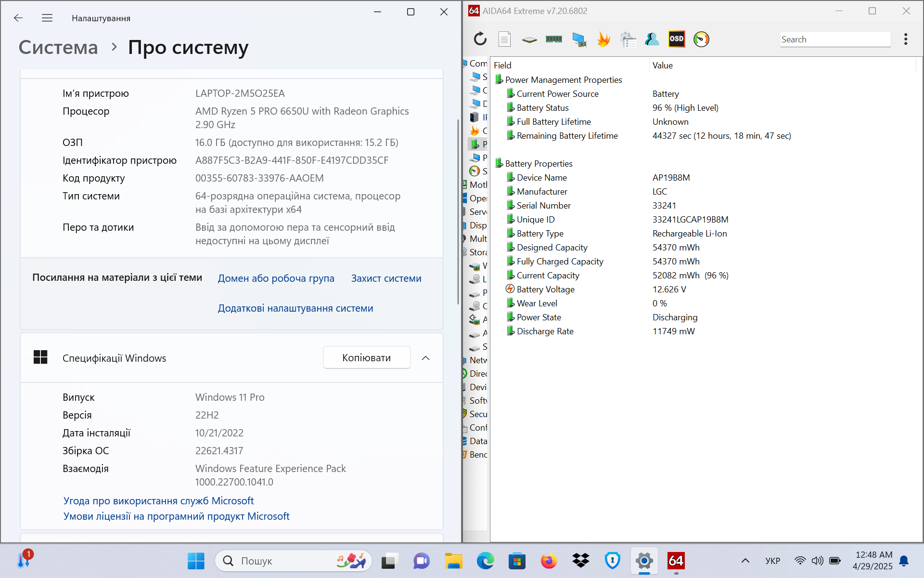Open the AIDA64 preferences tools icon
Screen dimensions: 924x578
[x=628, y=39]
